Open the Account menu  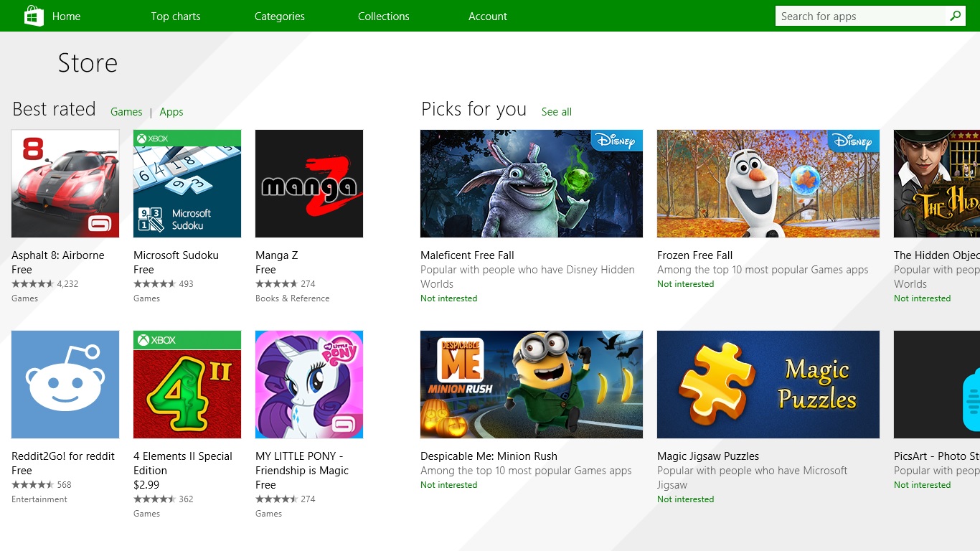click(488, 16)
